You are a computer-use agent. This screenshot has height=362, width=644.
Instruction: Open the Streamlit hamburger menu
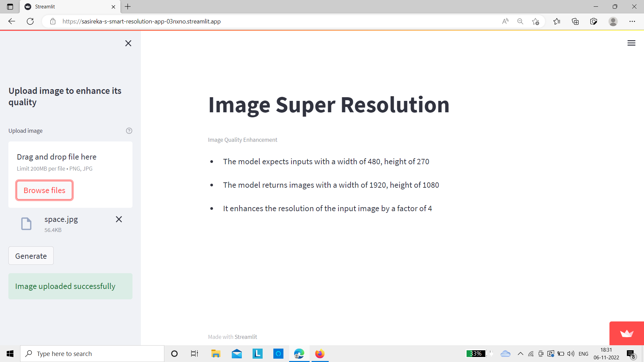(x=631, y=43)
